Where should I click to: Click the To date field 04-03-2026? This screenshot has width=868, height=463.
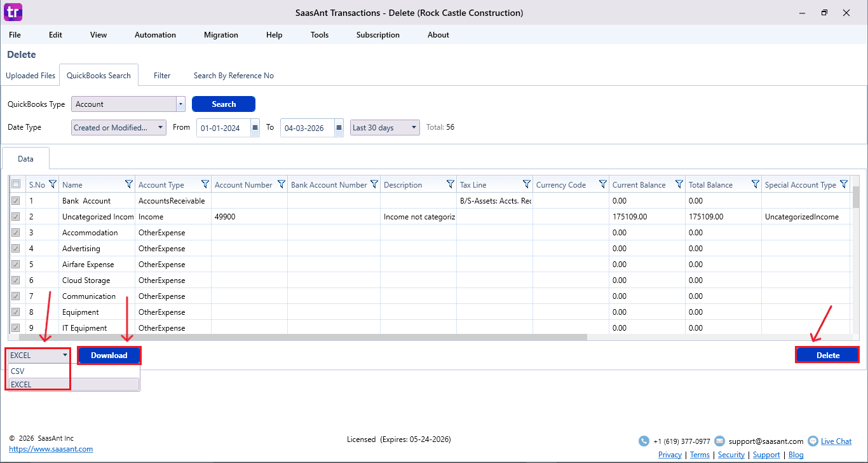307,128
